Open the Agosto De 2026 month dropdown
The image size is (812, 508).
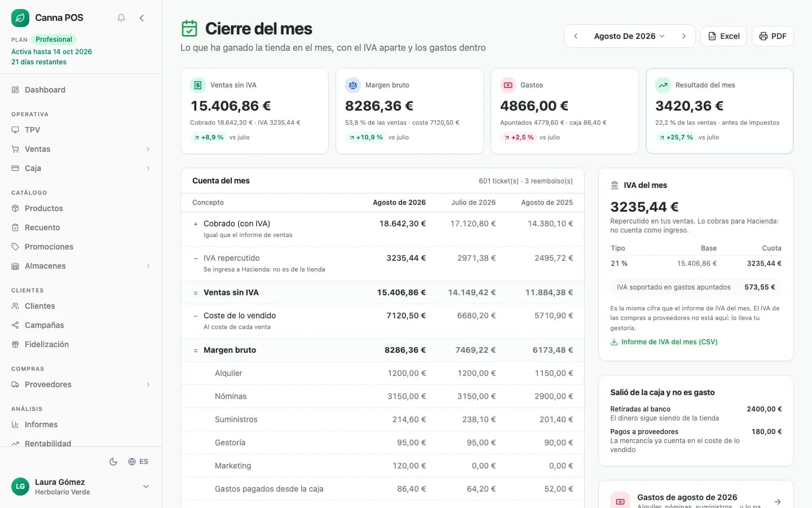click(629, 36)
